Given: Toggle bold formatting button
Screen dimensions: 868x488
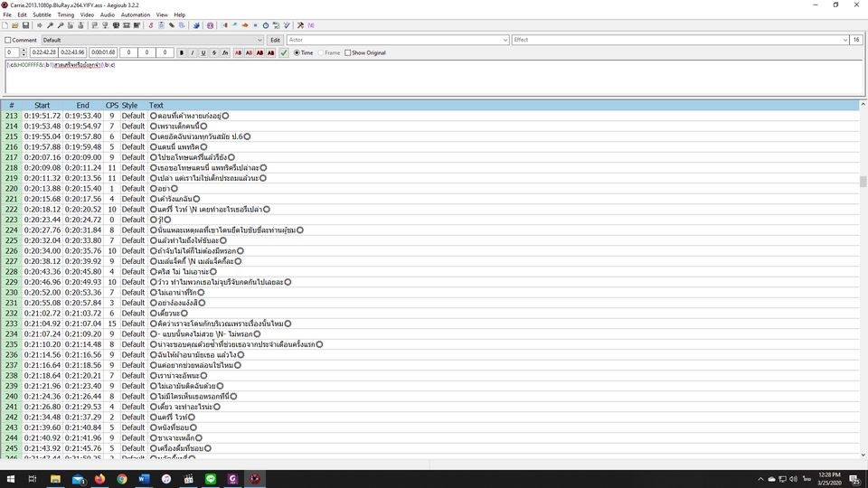Looking at the screenshot, I should coord(182,52).
